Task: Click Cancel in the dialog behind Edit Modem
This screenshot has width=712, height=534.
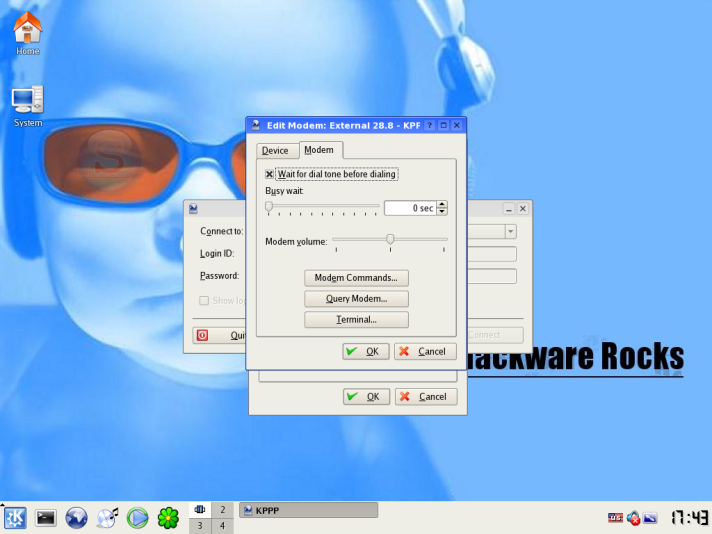Action: (426, 397)
